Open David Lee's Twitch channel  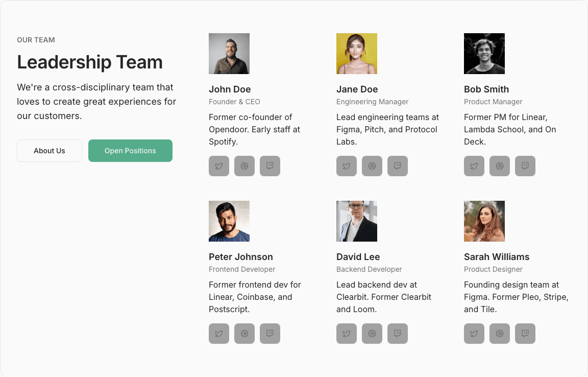point(397,333)
